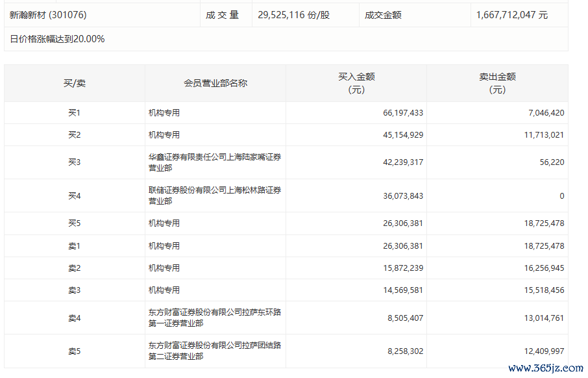Click turnover value 1,667,712,047 元
Image resolution: width=588 pixels, height=378 pixels.
pyautogui.click(x=512, y=15)
